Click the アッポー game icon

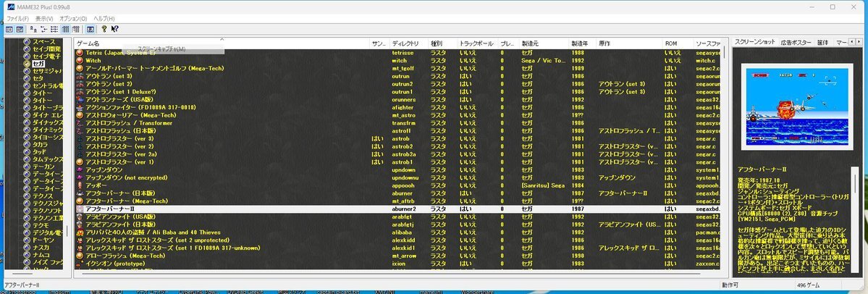click(80, 185)
